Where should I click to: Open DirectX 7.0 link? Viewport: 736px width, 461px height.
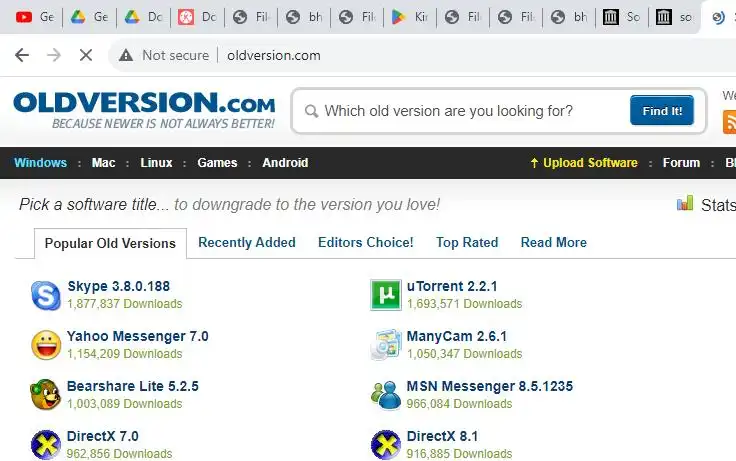102,436
